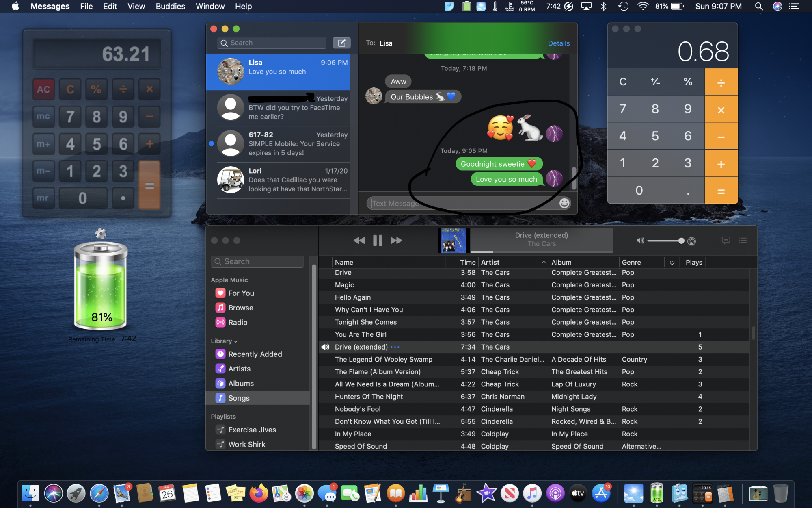Image resolution: width=812 pixels, height=508 pixels.
Task: Open the App Store in the Dock
Action: (601, 493)
